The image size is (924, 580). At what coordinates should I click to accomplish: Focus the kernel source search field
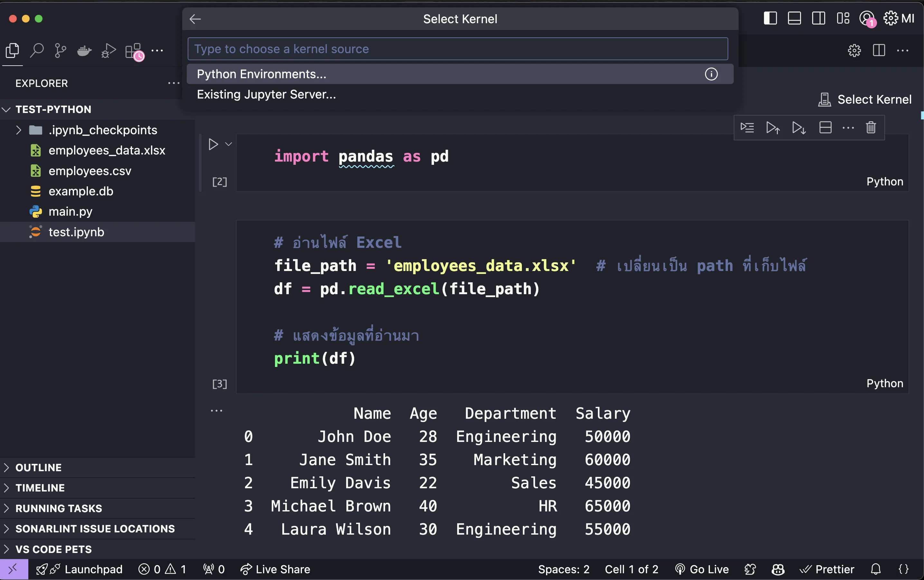(x=458, y=49)
